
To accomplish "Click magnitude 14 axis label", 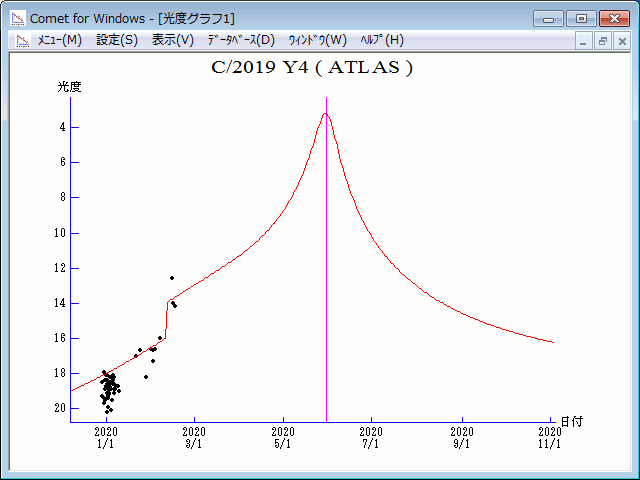I will tap(60, 303).
